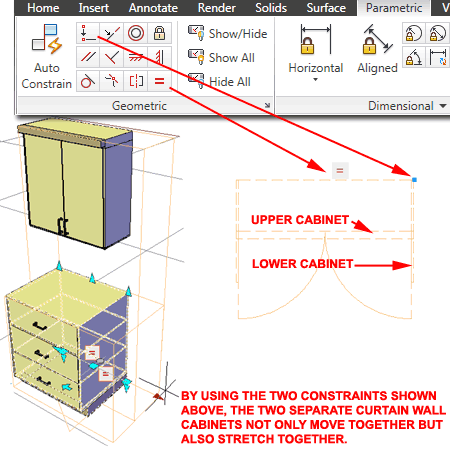The height and width of the screenshot is (450, 450).
Task: Select the Coincident constraint icon
Action: pyautogui.click(x=88, y=33)
